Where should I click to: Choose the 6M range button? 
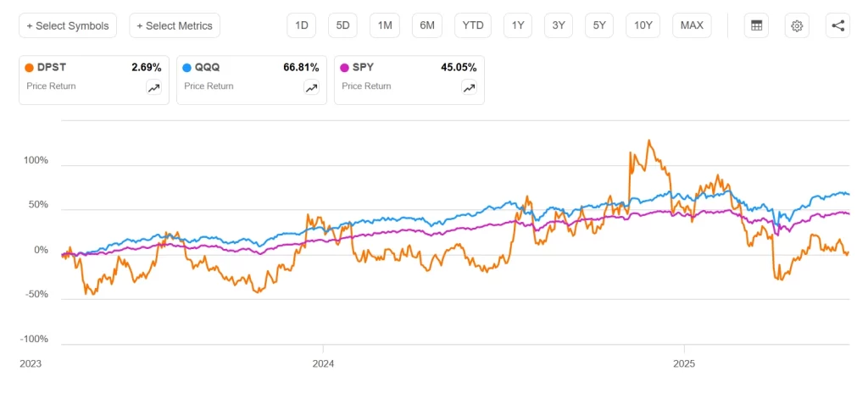click(x=427, y=25)
